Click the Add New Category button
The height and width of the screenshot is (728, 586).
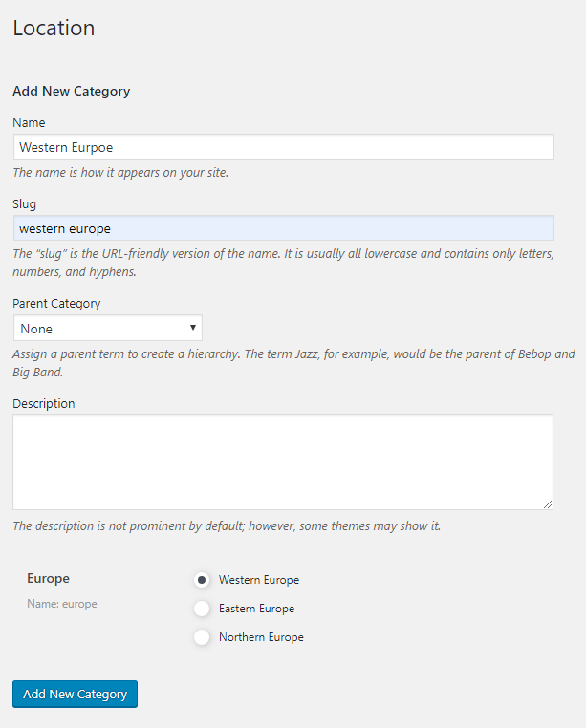coord(75,695)
